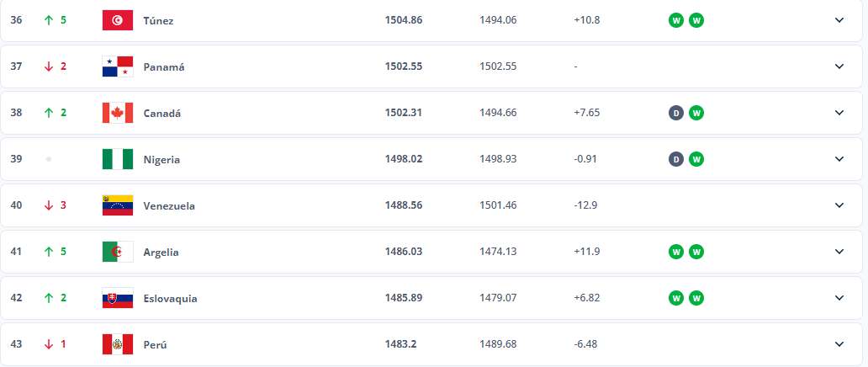Click the Canadá team name
This screenshot has width=868, height=367.
point(162,113)
